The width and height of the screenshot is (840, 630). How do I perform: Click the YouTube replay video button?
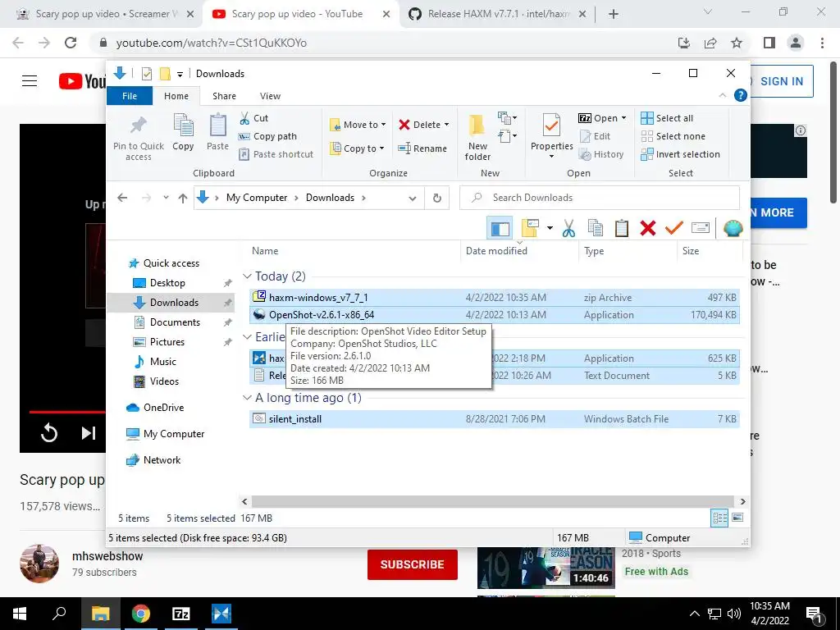tap(48, 432)
